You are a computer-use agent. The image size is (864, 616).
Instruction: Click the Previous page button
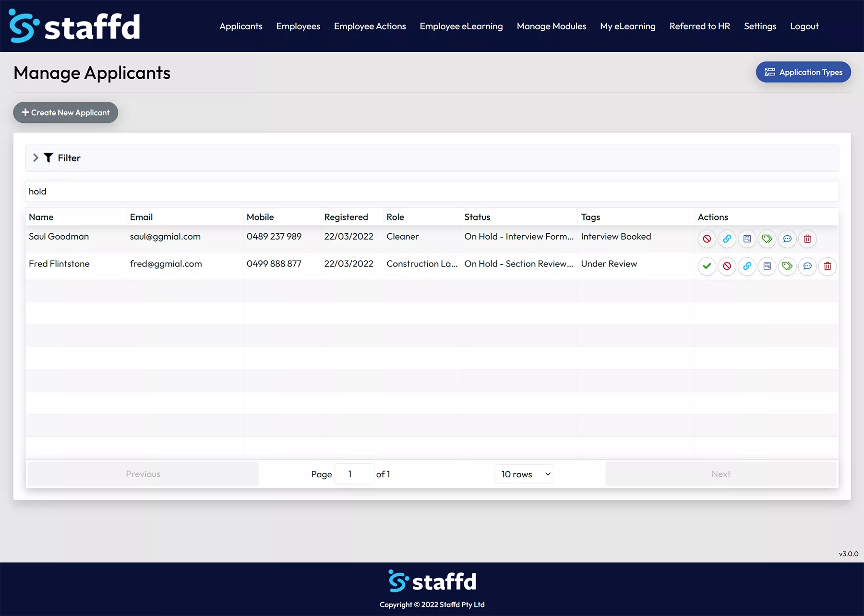point(143,474)
